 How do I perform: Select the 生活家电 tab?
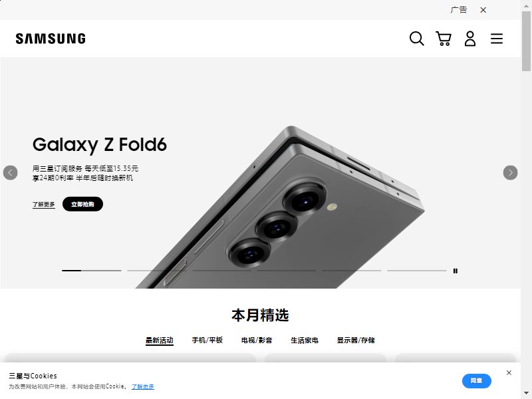click(x=305, y=340)
